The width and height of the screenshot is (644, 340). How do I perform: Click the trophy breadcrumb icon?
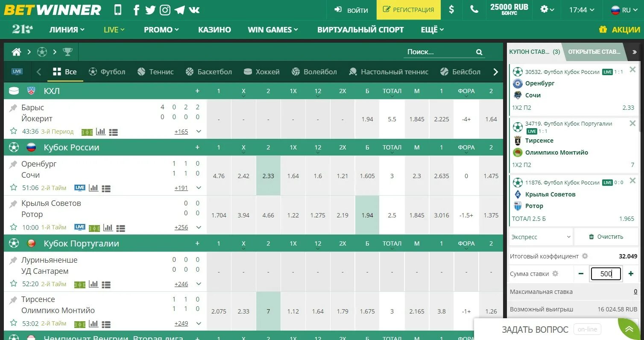tap(67, 52)
